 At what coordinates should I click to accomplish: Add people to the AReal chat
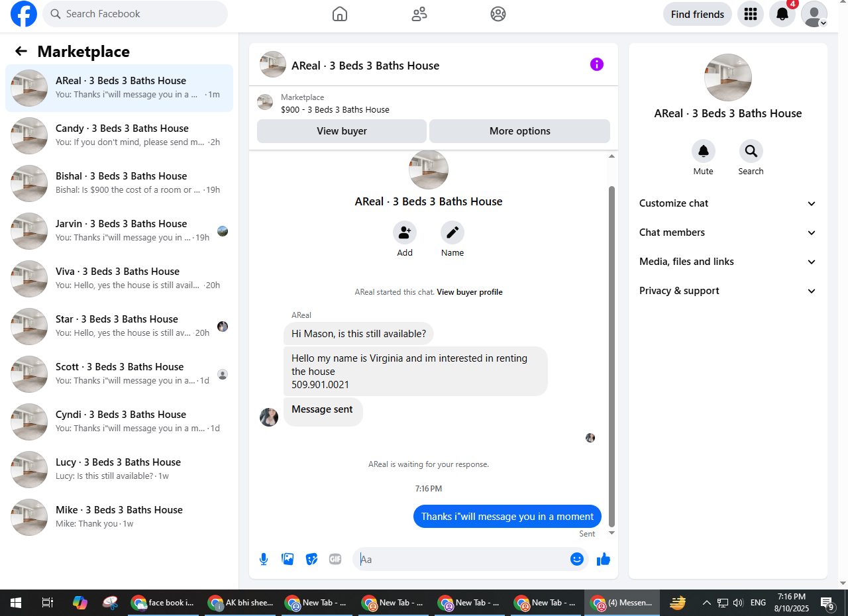[x=405, y=232]
